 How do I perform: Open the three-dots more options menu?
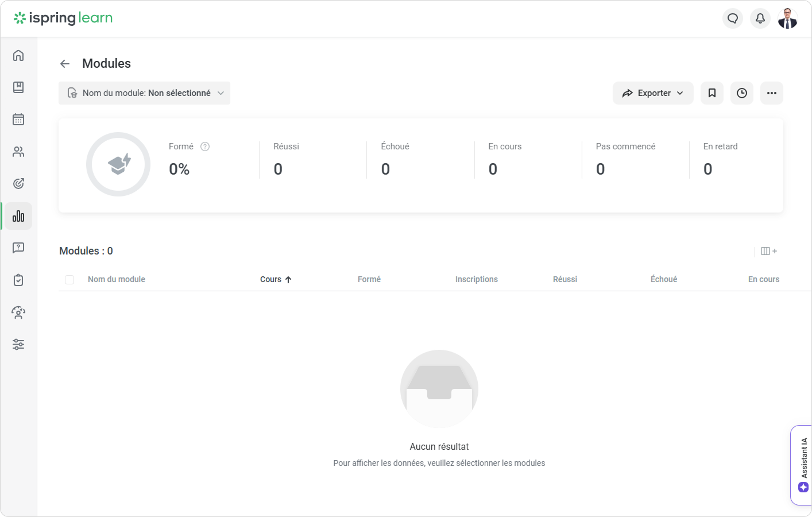pos(772,93)
